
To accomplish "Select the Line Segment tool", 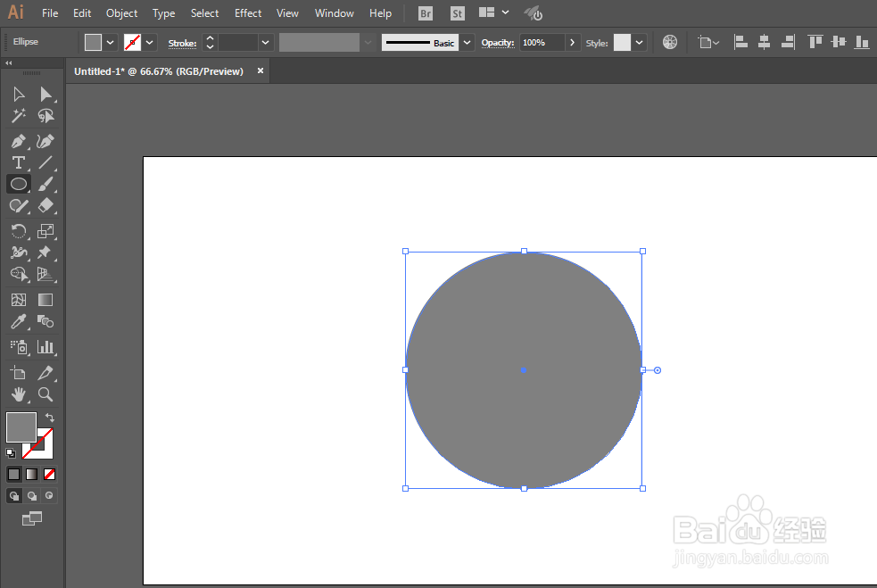I will click(x=46, y=162).
